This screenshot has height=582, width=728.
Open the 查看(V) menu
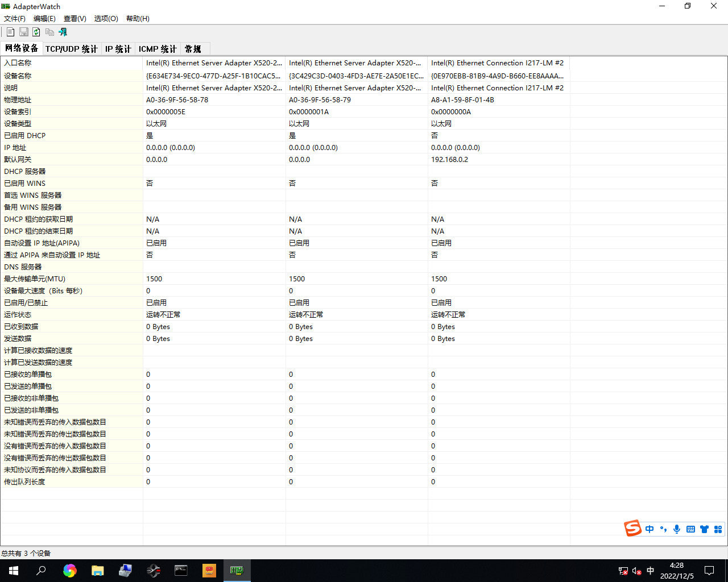point(75,18)
